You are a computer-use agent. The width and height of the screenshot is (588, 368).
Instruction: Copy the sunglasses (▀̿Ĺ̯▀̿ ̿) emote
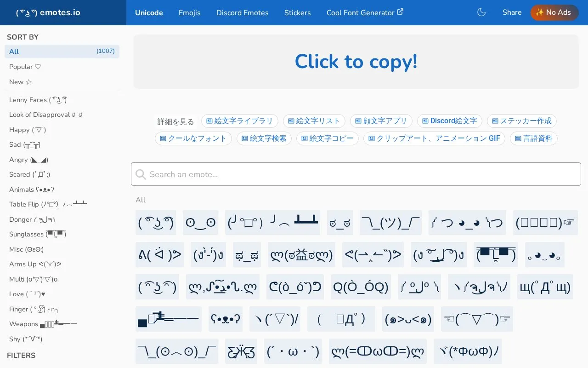point(496,255)
